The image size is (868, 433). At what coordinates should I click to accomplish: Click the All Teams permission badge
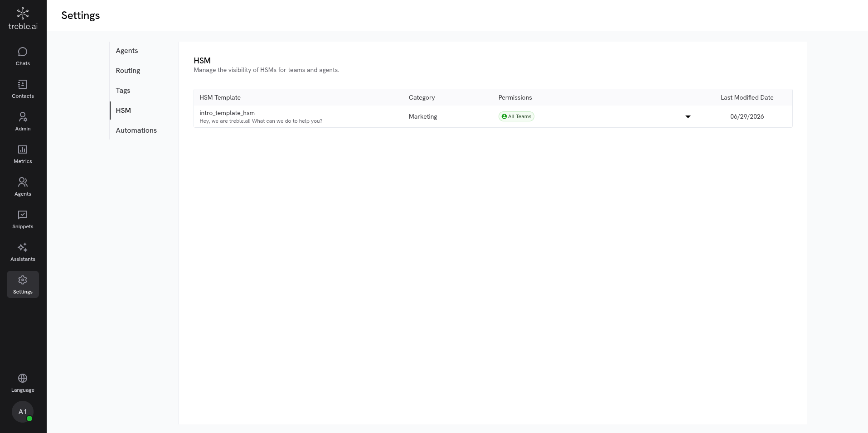click(x=516, y=116)
